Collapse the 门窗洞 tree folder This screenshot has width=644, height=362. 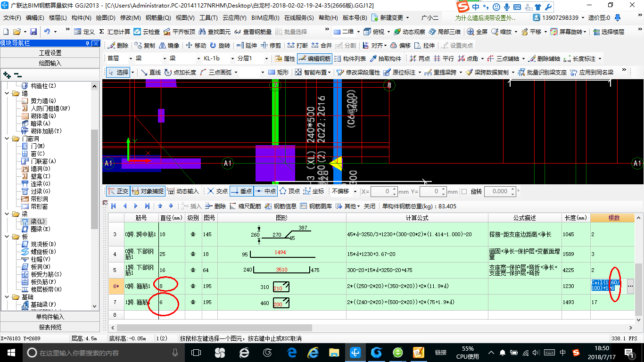(8, 139)
